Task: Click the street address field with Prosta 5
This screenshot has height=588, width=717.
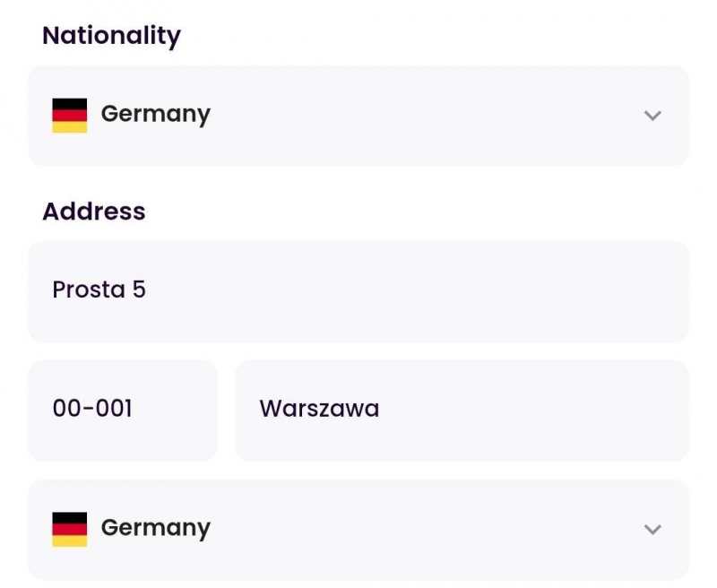Action: pyautogui.click(x=358, y=290)
